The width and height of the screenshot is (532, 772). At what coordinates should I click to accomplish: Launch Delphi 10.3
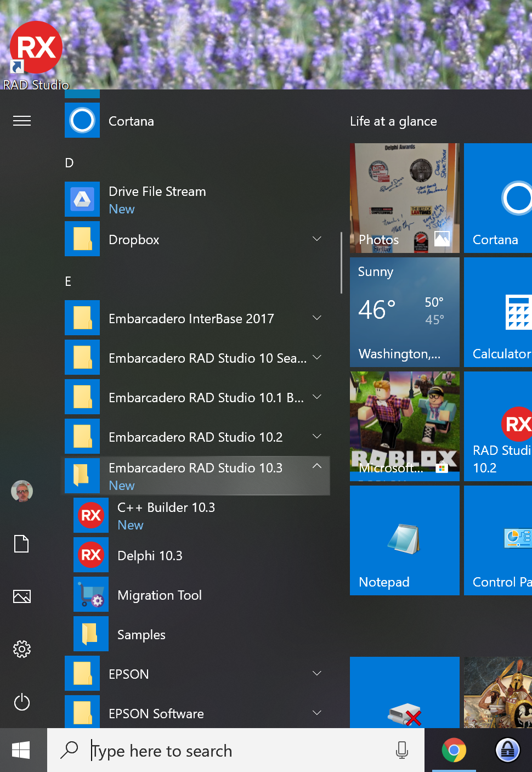tap(150, 555)
